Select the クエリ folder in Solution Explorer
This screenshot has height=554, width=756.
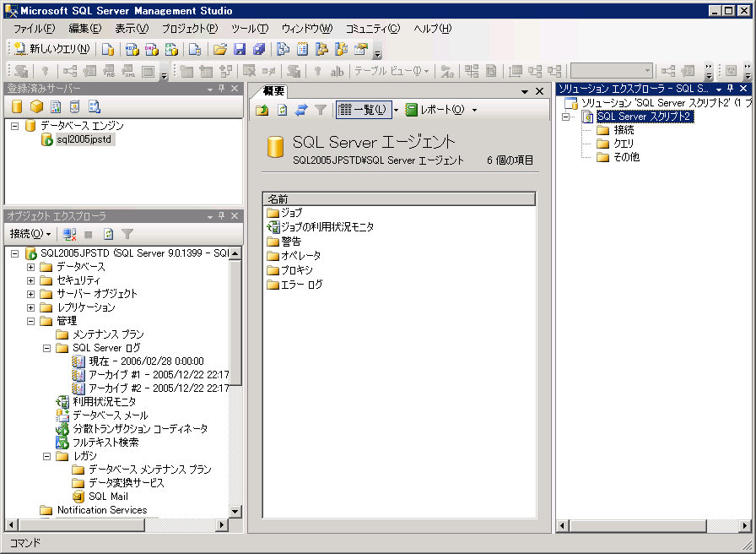coord(615,144)
